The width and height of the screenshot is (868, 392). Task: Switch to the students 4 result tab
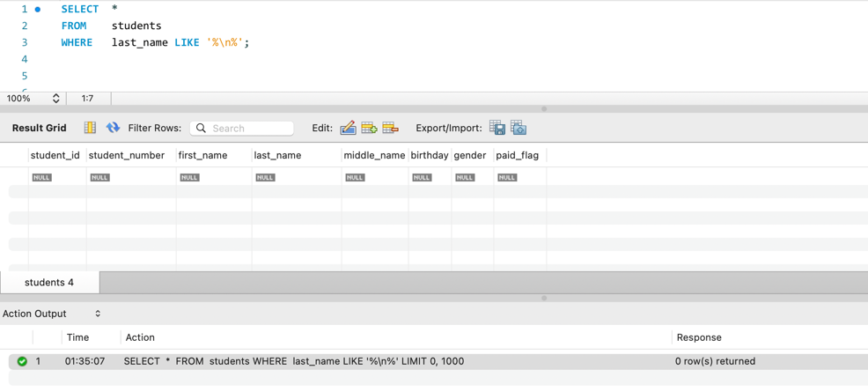pyautogui.click(x=49, y=283)
